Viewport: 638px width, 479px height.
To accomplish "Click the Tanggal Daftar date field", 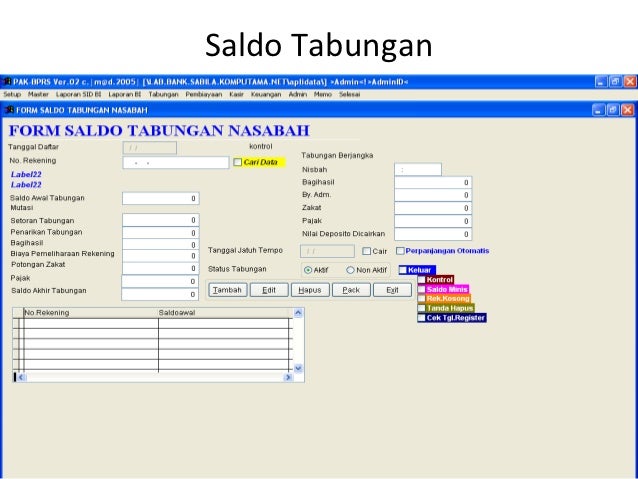I will click(149, 148).
